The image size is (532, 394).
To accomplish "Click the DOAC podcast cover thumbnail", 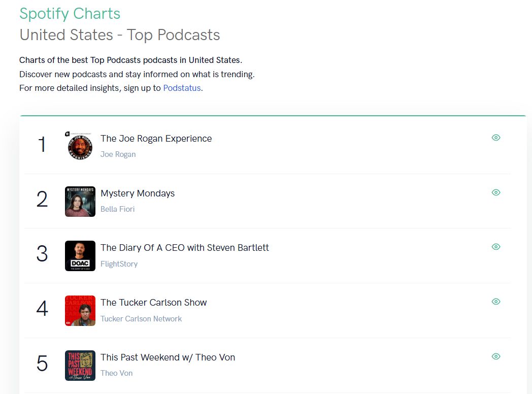I will coord(80,256).
